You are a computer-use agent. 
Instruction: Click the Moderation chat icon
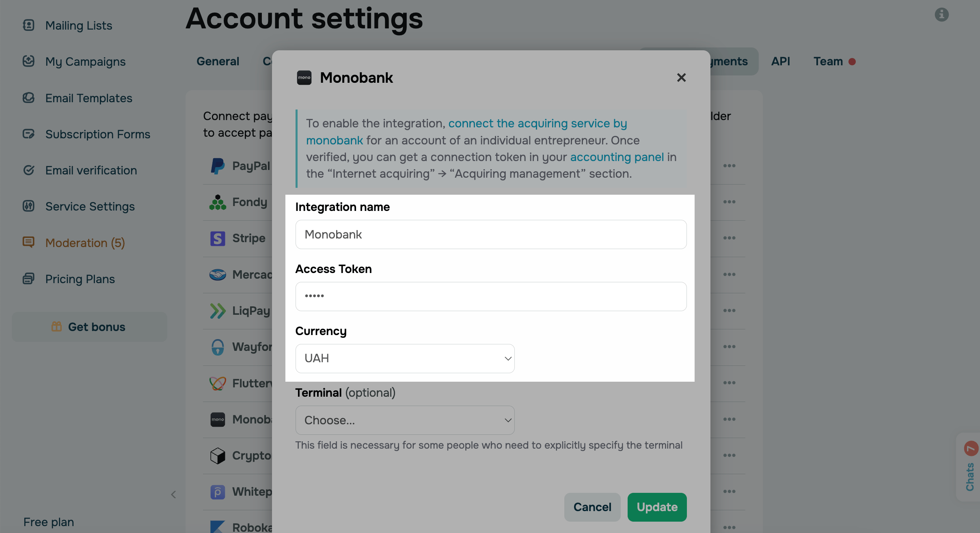[28, 242]
